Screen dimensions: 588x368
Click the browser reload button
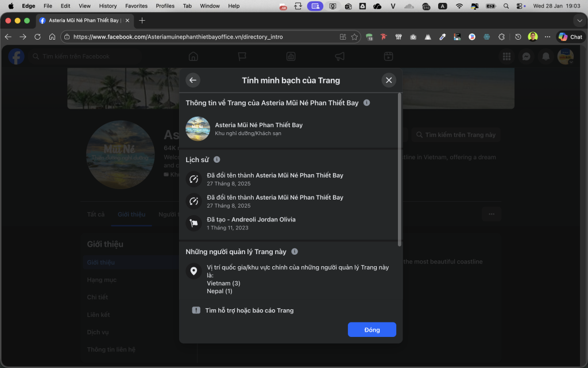(x=37, y=37)
